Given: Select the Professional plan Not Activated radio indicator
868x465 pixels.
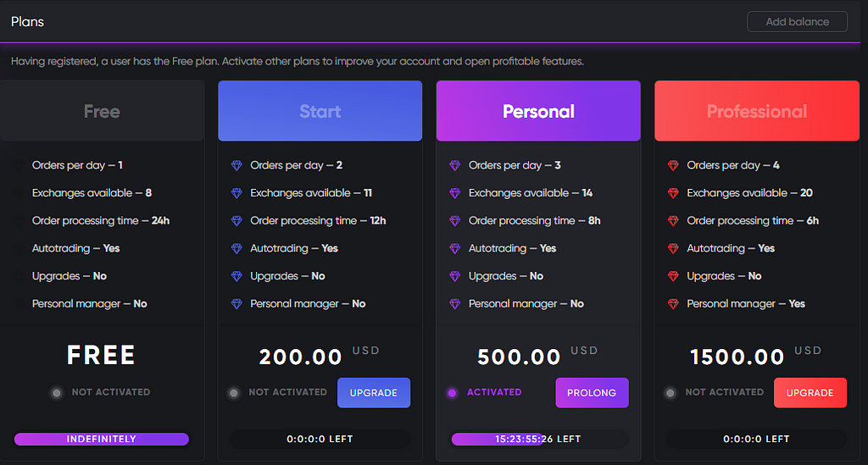Looking at the screenshot, I should point(670,393).
